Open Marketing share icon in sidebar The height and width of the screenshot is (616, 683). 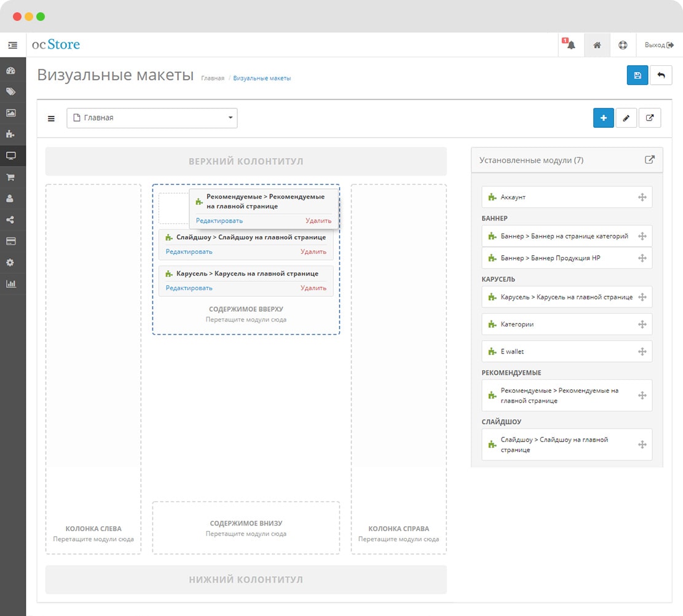coord(11,219)
